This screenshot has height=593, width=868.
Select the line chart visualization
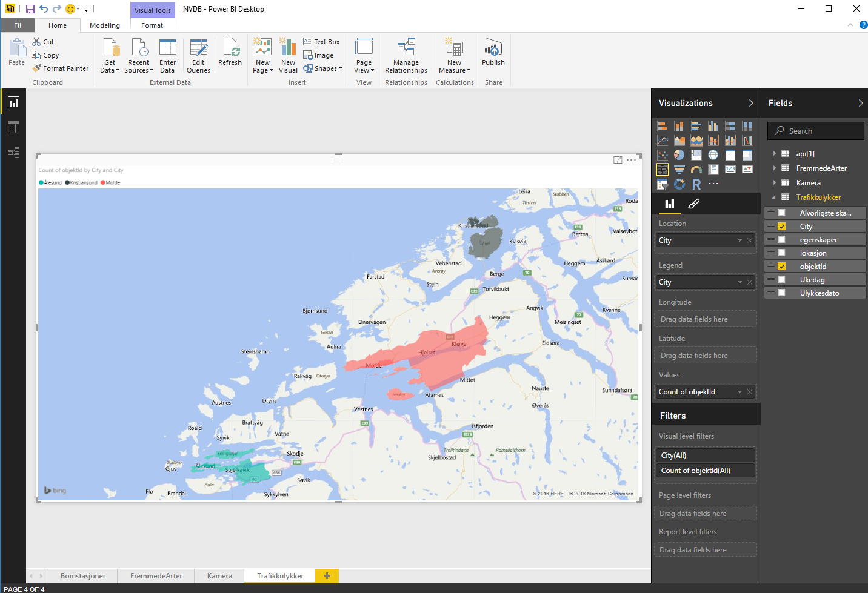click(663, 141)
